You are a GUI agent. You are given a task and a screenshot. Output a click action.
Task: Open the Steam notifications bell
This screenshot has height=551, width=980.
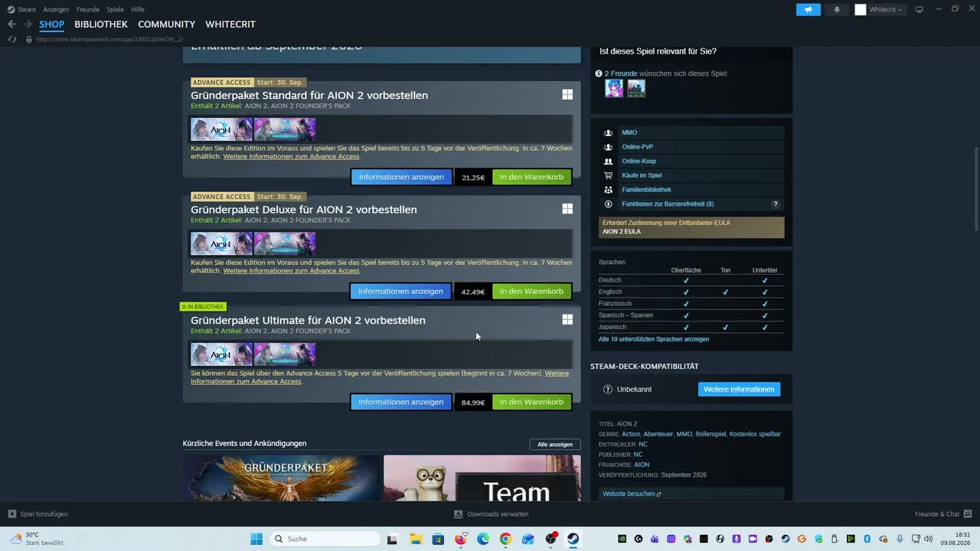pos(837,9)
